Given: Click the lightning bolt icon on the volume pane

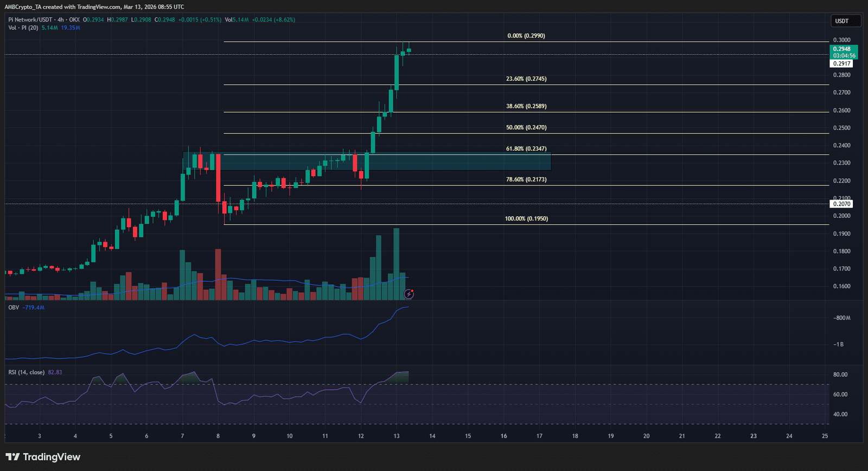Looking at the screenshot, I should [x=409, y=294].
